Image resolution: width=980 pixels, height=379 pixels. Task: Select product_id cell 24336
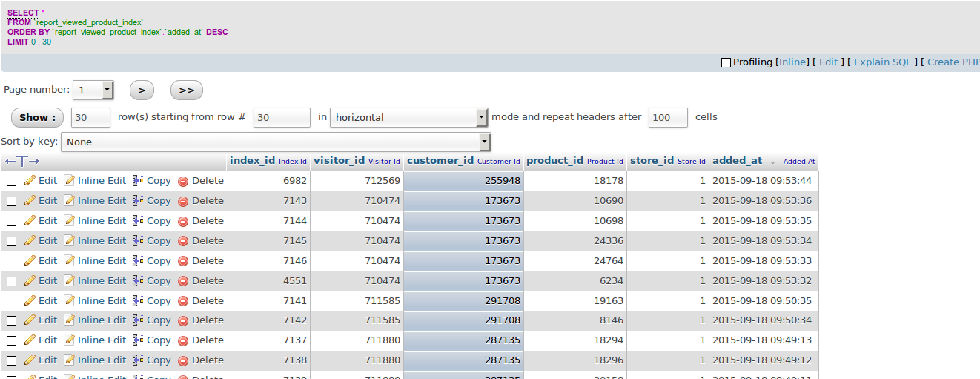(x=575, y=241)
